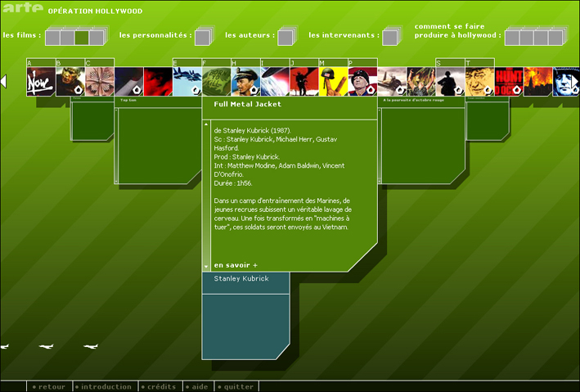This screenshot has height=392, width=580.
Task: Jump to letter P tab
Action: coord(362,62)
